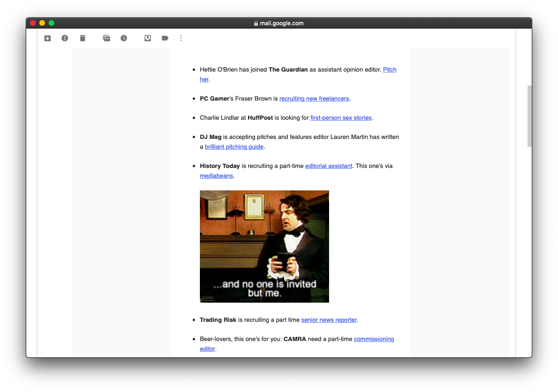558x392 pixels.
Task: Close the browser window with the red button
Action: click(x=33, y=23)
